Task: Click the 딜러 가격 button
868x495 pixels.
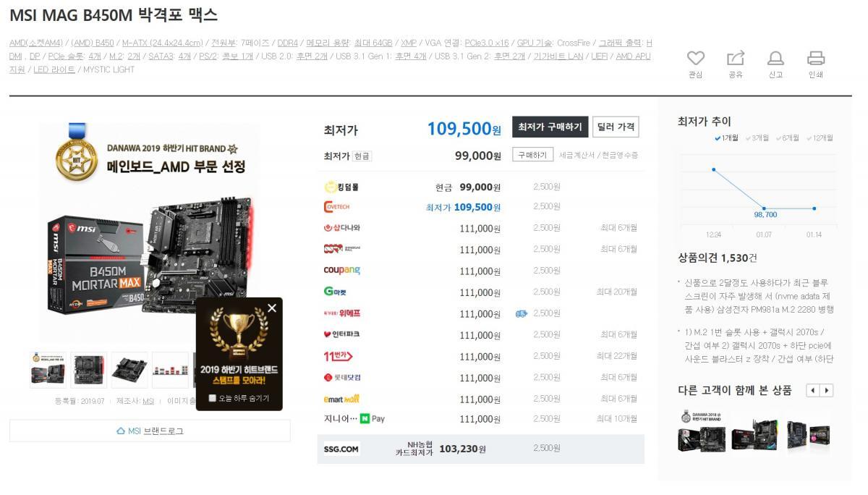Action: (616, 127)
